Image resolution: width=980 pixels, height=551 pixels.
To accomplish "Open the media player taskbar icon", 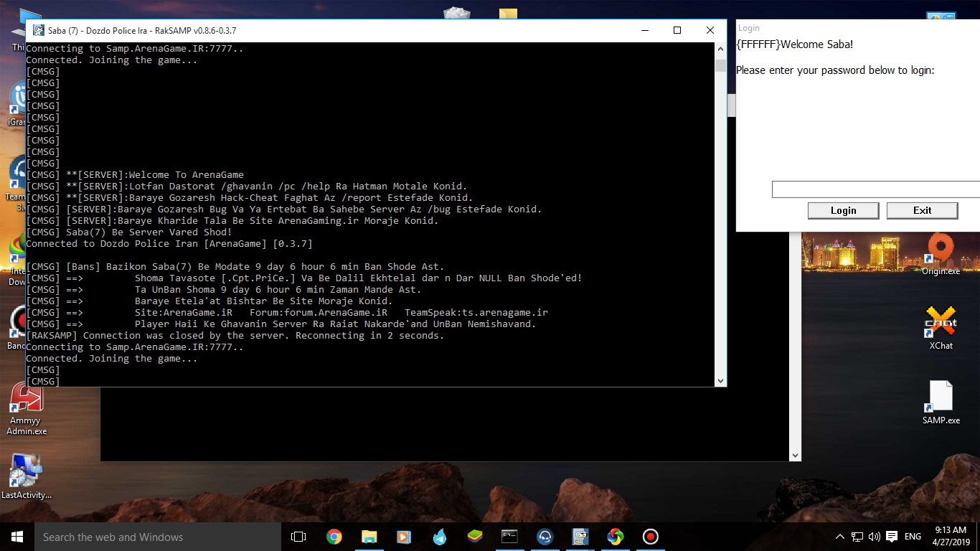I will coord(404,537).
